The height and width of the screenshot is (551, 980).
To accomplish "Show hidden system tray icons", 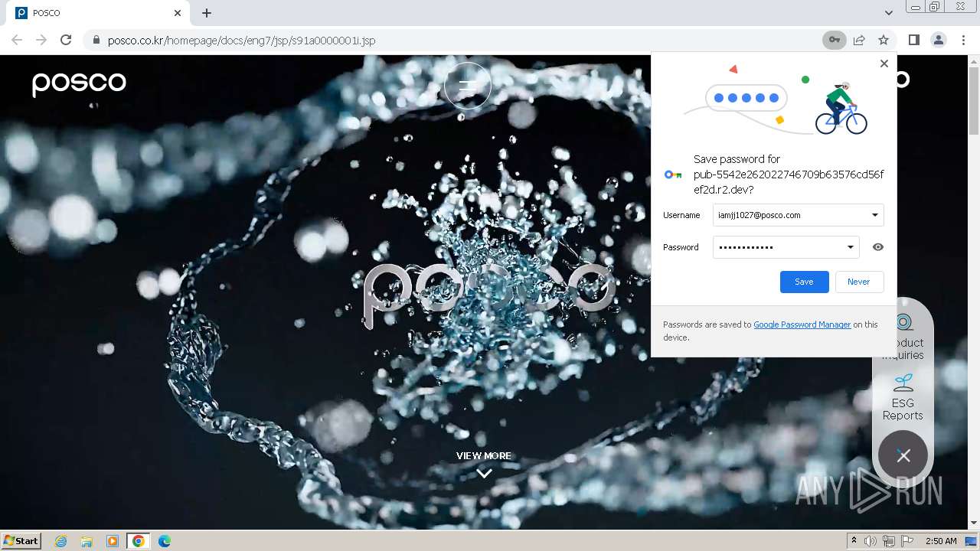I will (854, 541).
